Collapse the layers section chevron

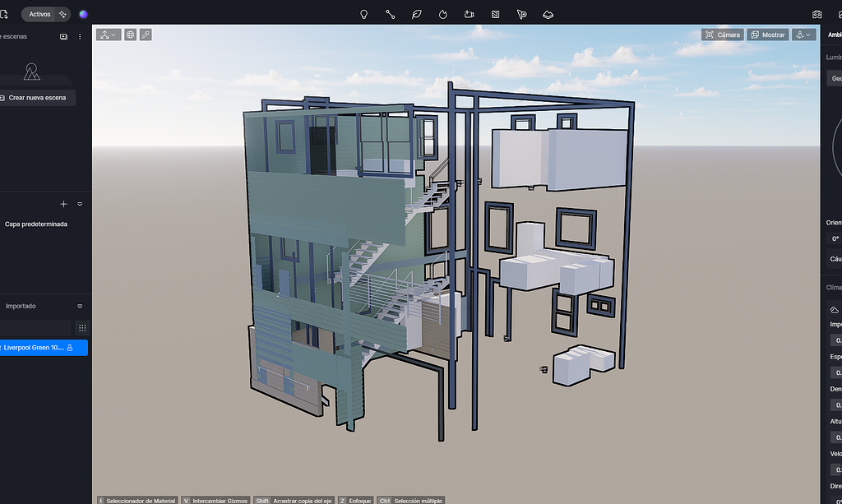[80, 204]
